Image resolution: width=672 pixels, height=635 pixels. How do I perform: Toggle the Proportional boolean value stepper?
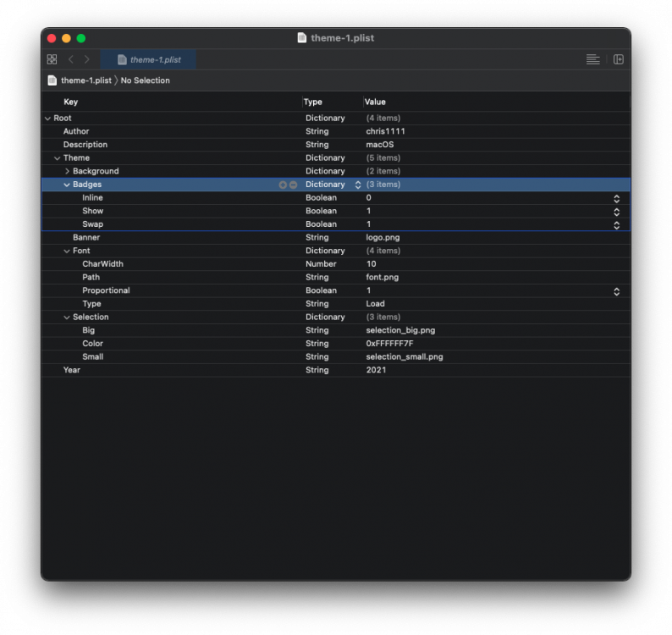tap(616, 291)
